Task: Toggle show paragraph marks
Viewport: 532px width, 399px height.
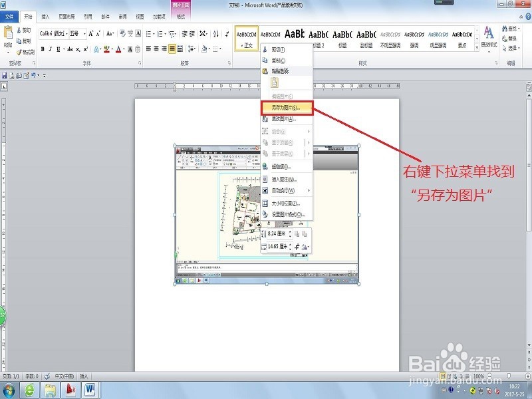Action: click(227, 34)
